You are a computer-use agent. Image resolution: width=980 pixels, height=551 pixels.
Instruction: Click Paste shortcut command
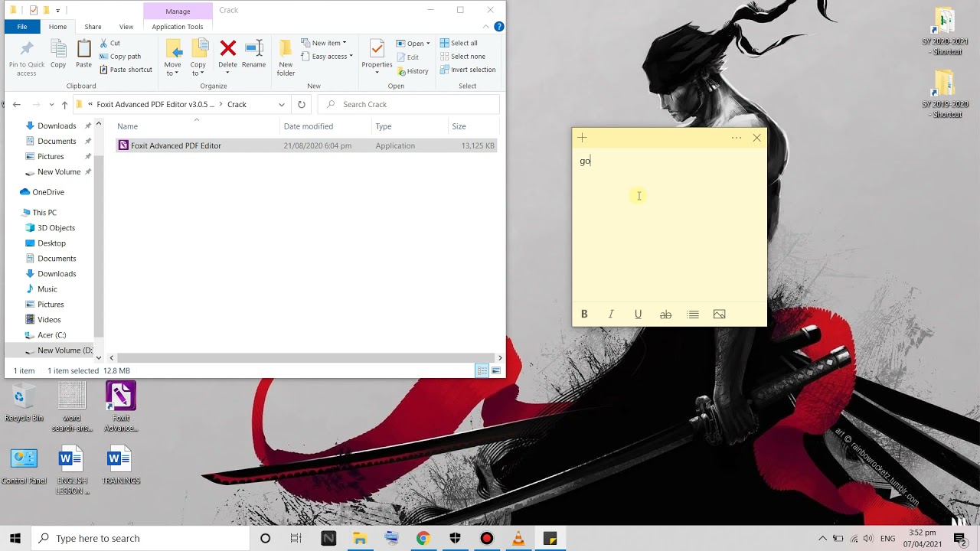[126, 70]
